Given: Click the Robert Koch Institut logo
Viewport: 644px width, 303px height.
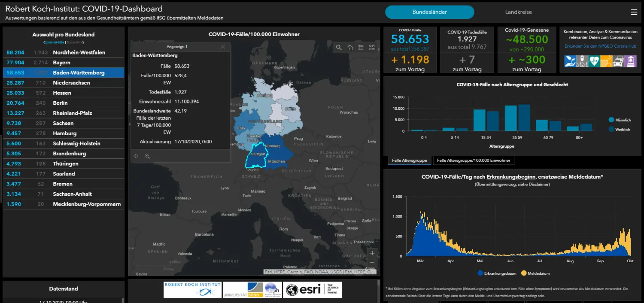Looking at the screenshot, I should [192, 289].
